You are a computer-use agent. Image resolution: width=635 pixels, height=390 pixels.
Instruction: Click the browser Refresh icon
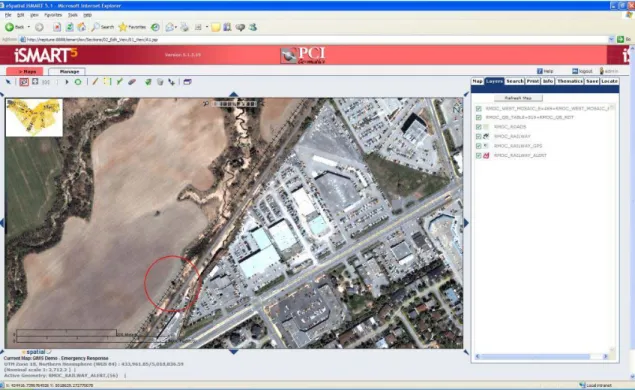(70, 27)
